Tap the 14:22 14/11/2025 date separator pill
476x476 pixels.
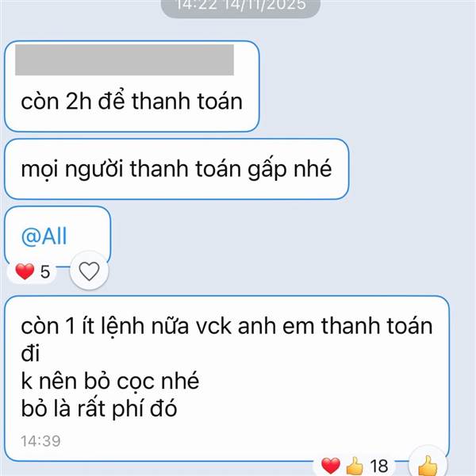[x=240, y=6]
